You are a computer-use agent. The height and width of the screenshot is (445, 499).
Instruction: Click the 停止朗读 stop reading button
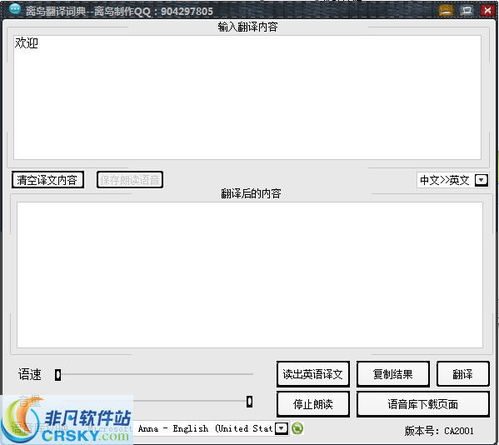click(x=313, y=404)
